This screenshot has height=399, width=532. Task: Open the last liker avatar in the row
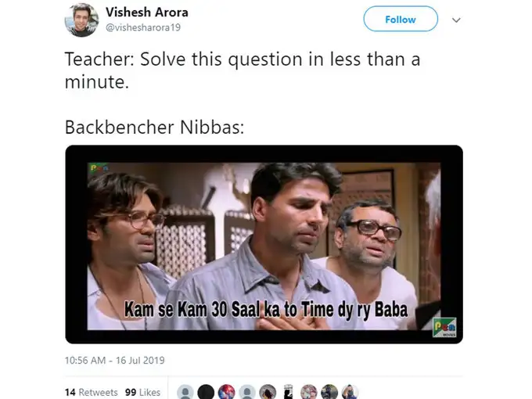point(350,392)
